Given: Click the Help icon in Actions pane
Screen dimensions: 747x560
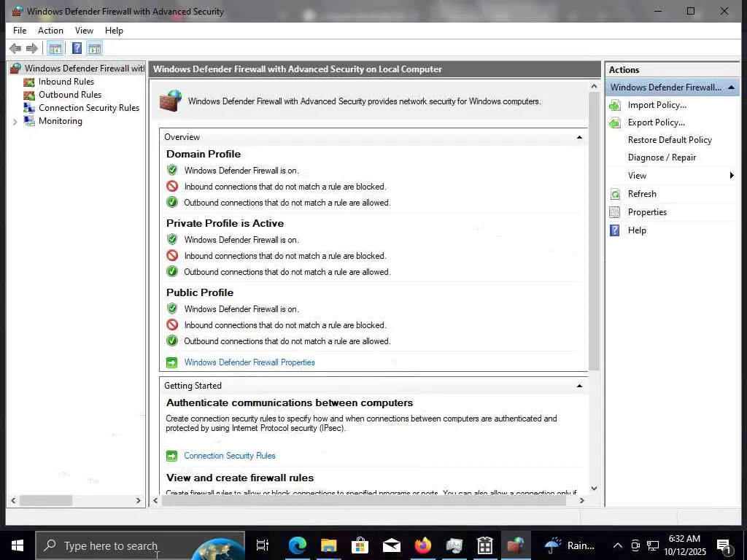Looking at the screenshot, I should (x=615, y=230).
